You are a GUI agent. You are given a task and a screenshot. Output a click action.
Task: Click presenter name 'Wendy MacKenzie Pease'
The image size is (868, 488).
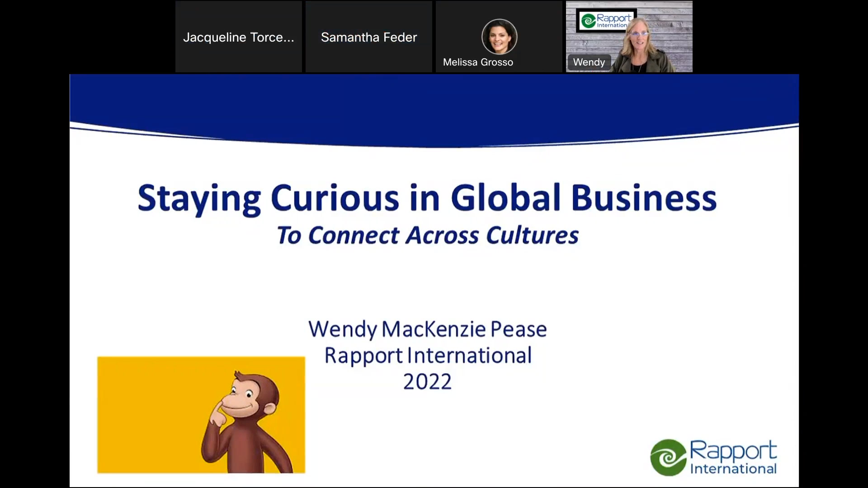click(427, 329)
